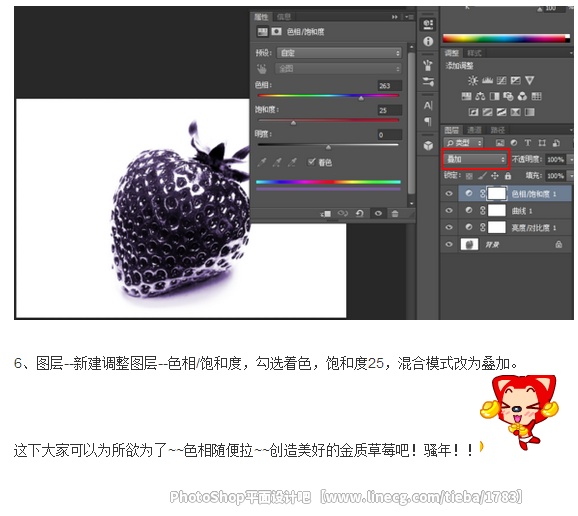Collapse Properties panel with double-arrow
The width and height of the screenshot is (578, 516).
[395, 17]
